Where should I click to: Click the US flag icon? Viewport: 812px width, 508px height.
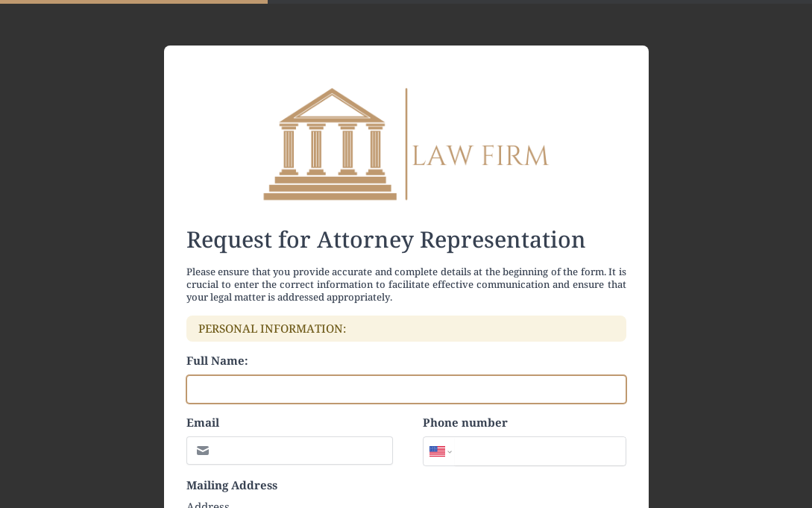click(x=437, y=451)
